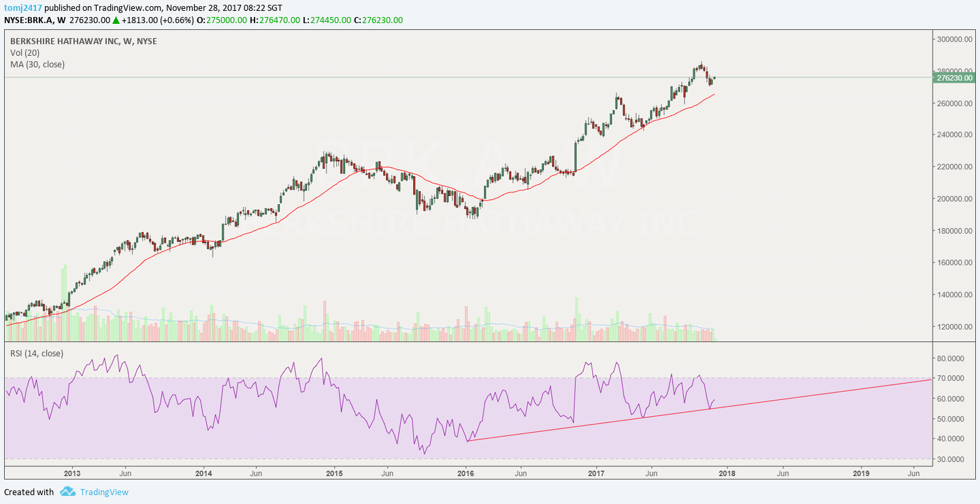The height and width of the screenshot is (504, 980).
Task: Click the 2013 label on time axis
Action: [72, 473]
